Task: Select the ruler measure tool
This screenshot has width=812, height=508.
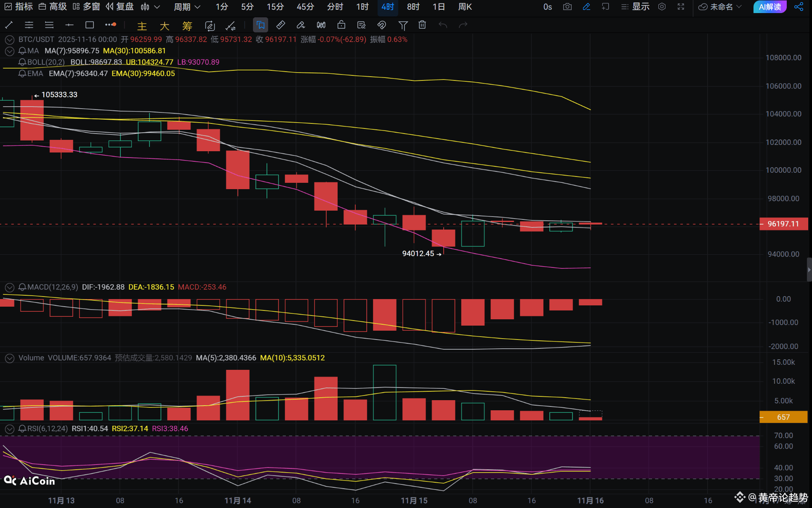Action: pyautogui.click(x=280, y=25)
